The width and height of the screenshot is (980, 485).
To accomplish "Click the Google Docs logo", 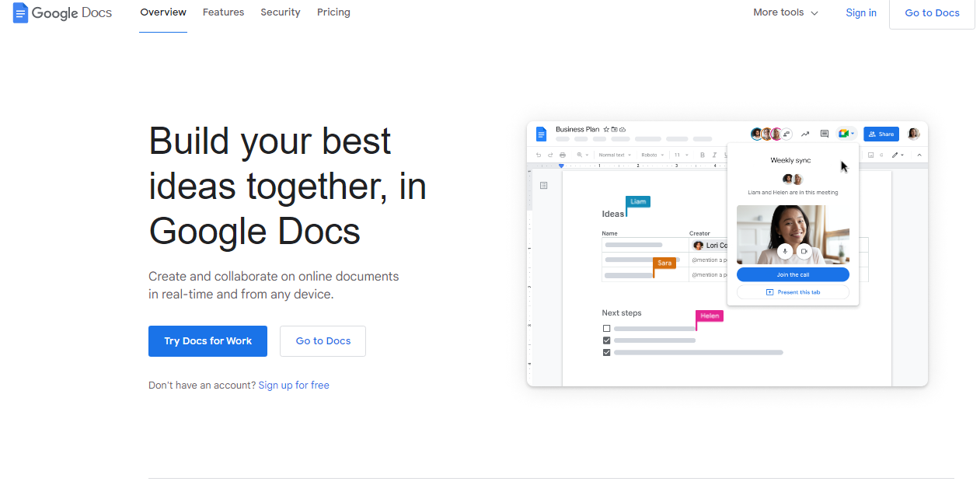I will [x=62, y=12].
